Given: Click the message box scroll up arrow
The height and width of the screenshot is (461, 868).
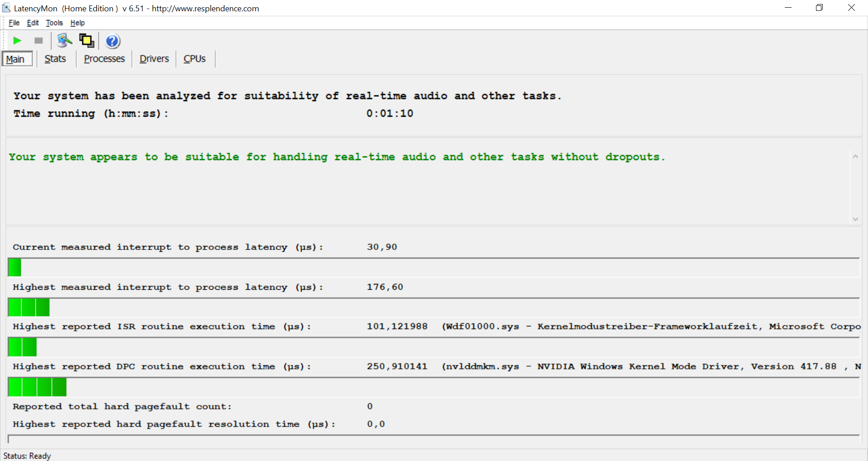Looking at the screenshot, I should (855, 156).
